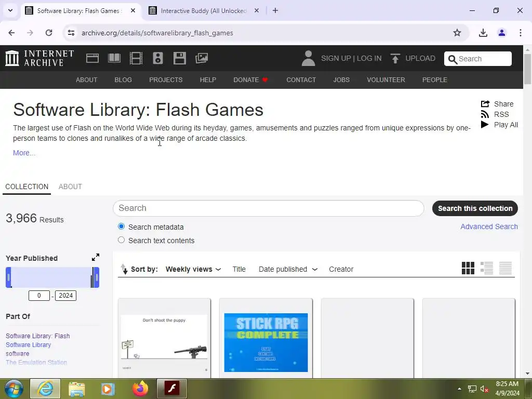532x399 pixels.
Task: Open the Images icon in top bar
Action: (x=202, y=58)
